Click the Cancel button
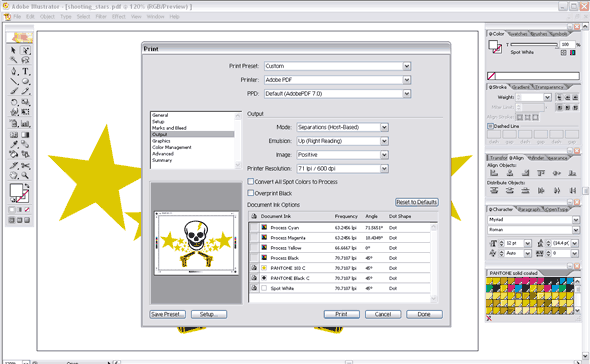This screenshot has height=364, width=590. (x=383, y=314)
